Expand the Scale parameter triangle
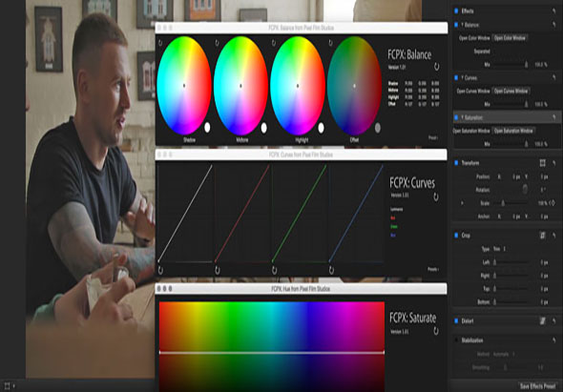The height and width of the screenshot is (392, 563). click(x=462, y=203)
